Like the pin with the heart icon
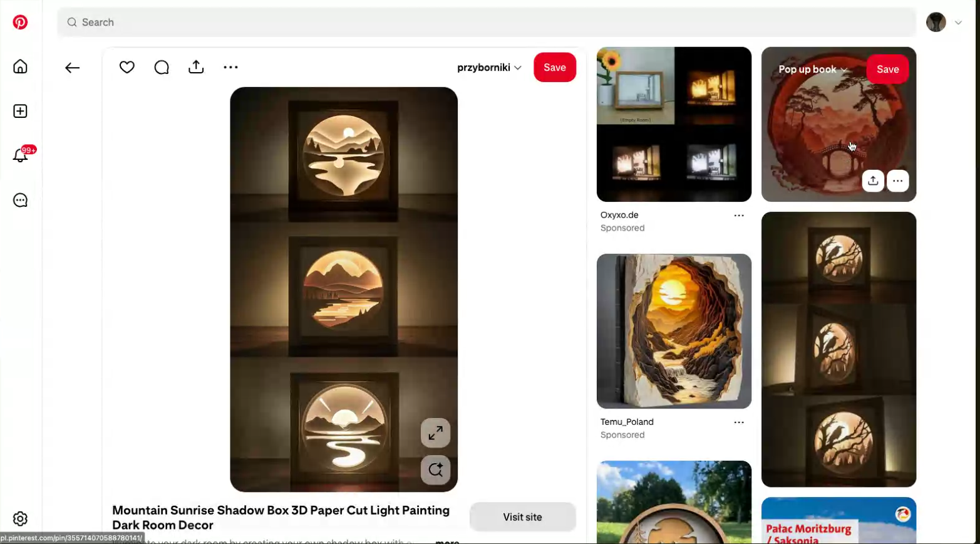 click(127, 67)
